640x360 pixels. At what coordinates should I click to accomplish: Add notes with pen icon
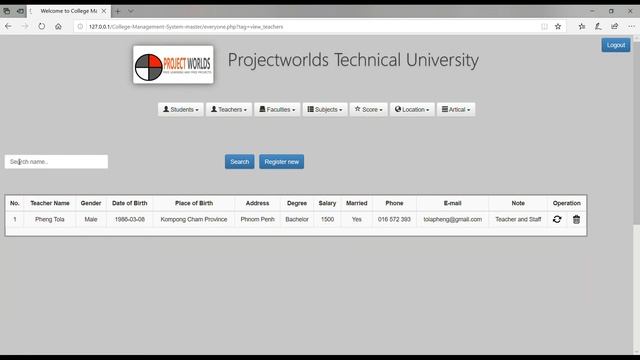point(598,27)
